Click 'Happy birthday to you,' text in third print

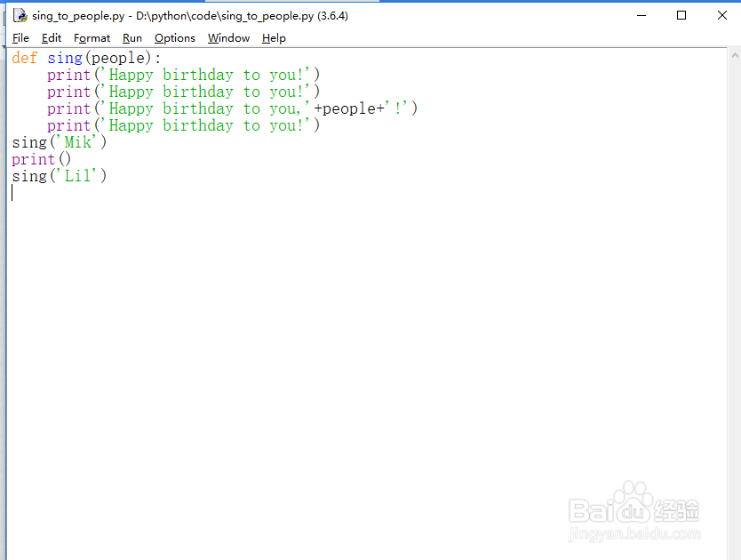pos(205,108)
